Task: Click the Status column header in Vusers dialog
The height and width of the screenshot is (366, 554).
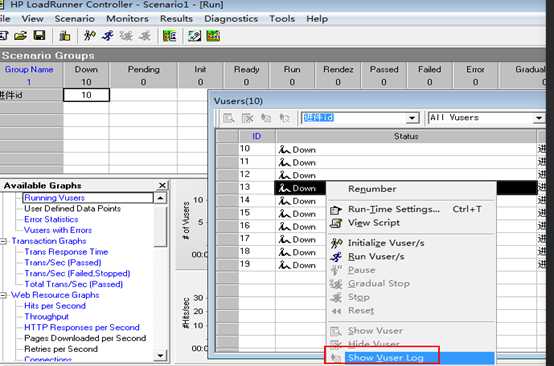Action: pyautogui.click(x=406, y=136)
